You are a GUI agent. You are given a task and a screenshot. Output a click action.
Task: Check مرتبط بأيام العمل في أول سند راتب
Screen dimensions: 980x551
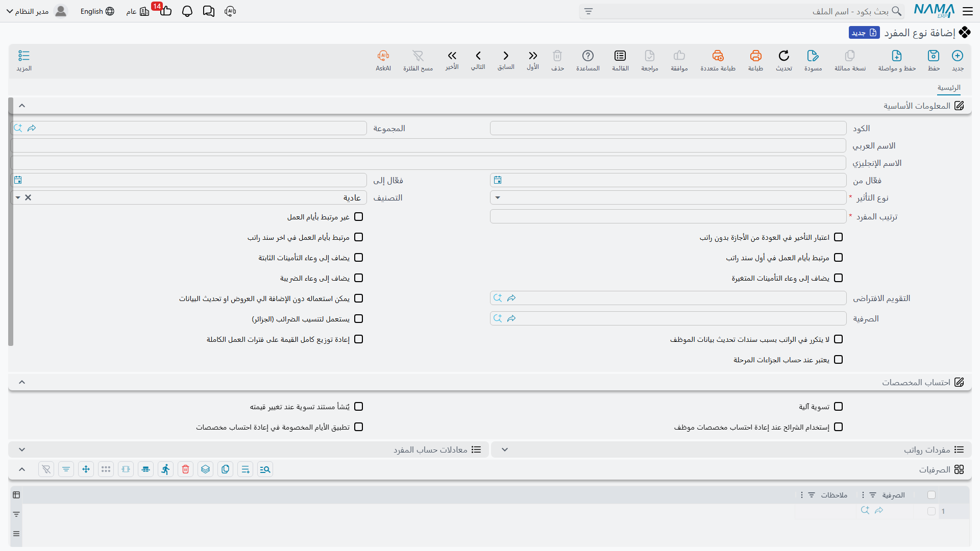click(839, 258)
